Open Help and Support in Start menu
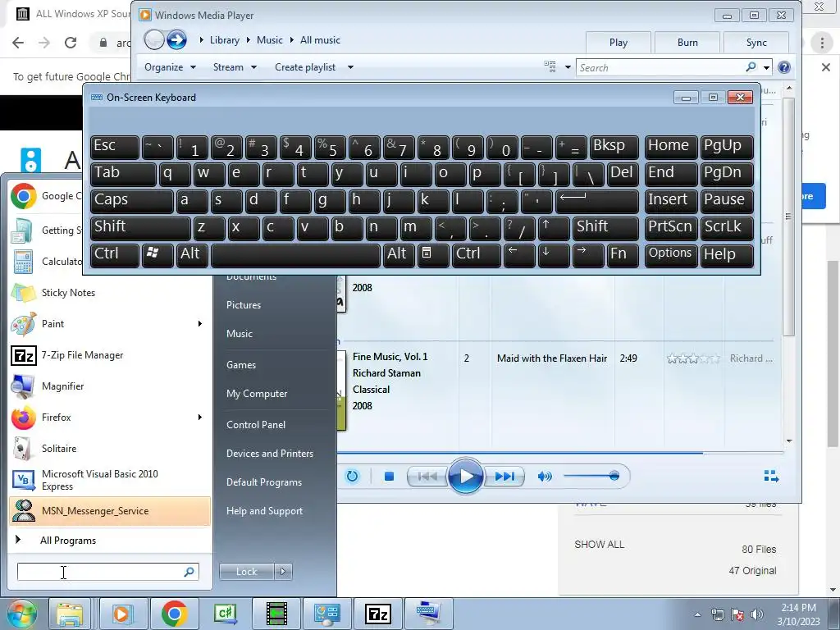Viewport: 840px width, 630px height. coord(264,511)
